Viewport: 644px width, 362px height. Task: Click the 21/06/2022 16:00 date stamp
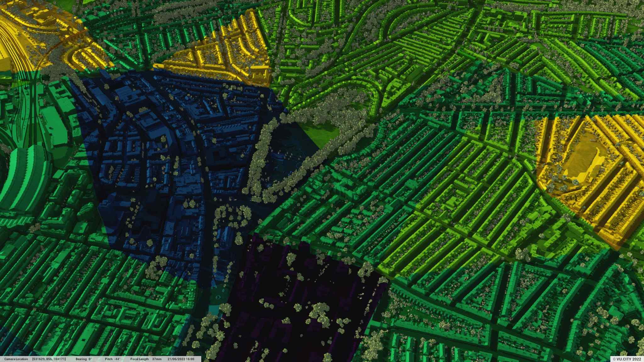coord(181,359)
